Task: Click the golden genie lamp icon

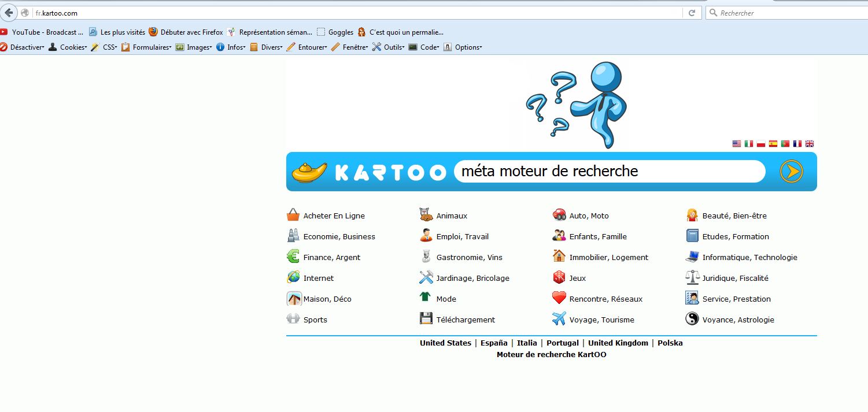Action: (309, 172)
